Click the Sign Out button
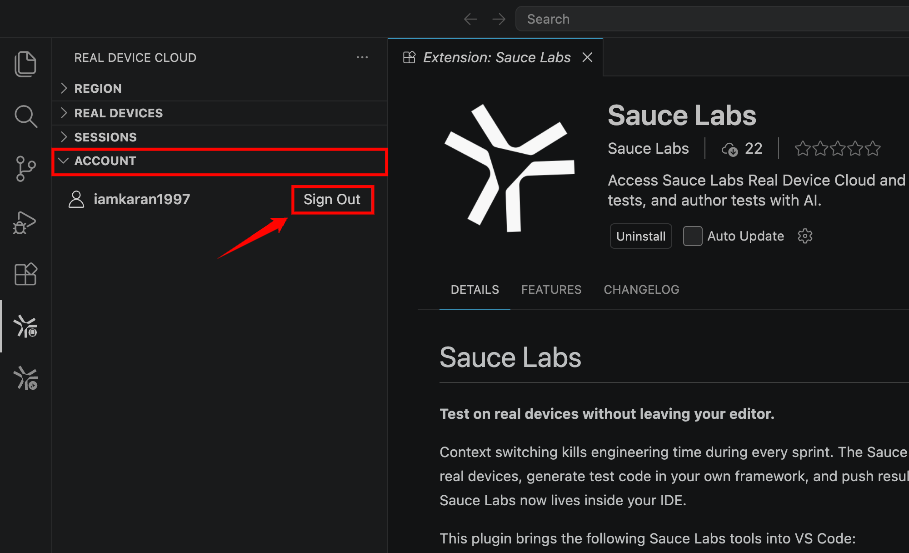Image resolution: width=909 pixels, height=553 pixels. 332,199
